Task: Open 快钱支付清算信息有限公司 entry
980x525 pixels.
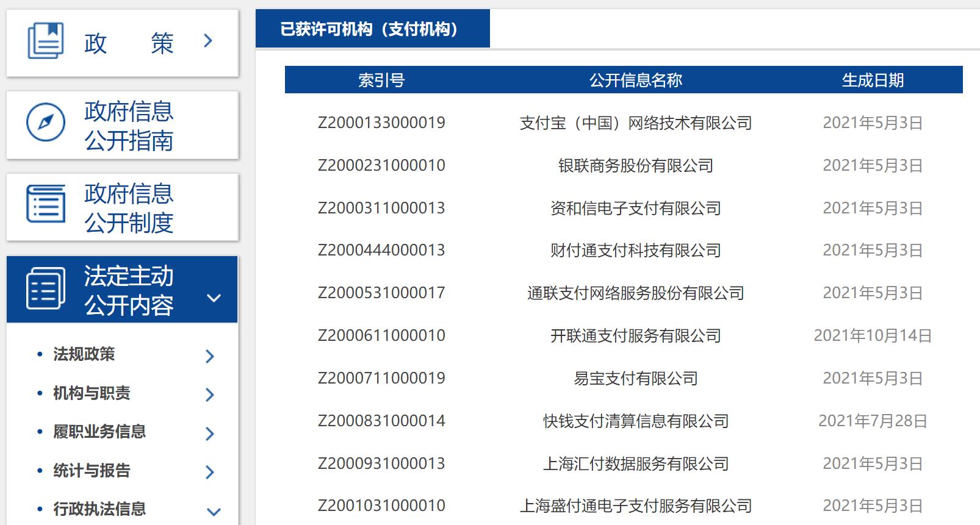Action: click(x=635, y=421)
